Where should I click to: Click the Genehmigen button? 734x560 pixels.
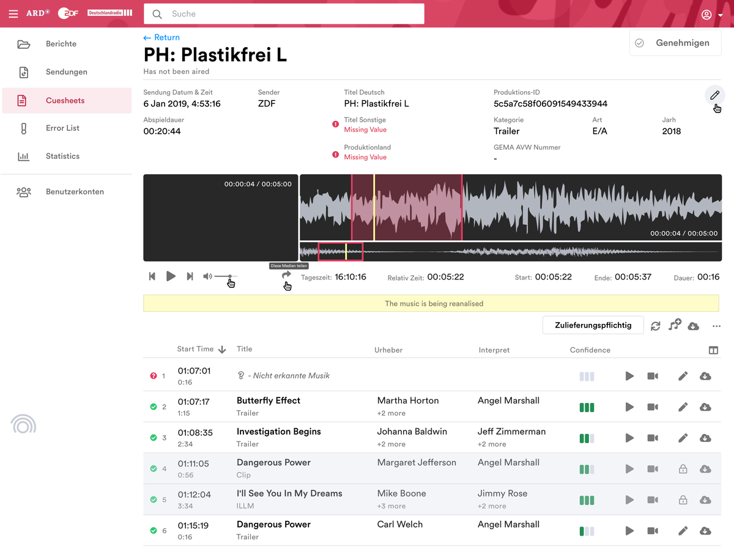coord(675,43)
